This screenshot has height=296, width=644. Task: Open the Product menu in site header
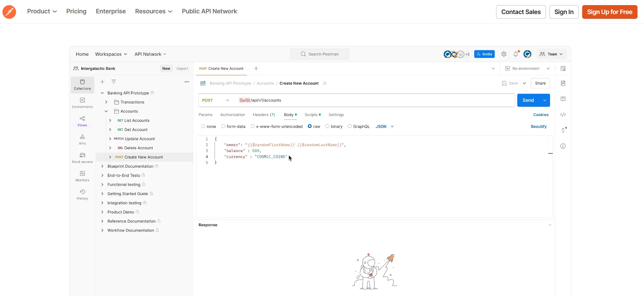tap(42, 11)
